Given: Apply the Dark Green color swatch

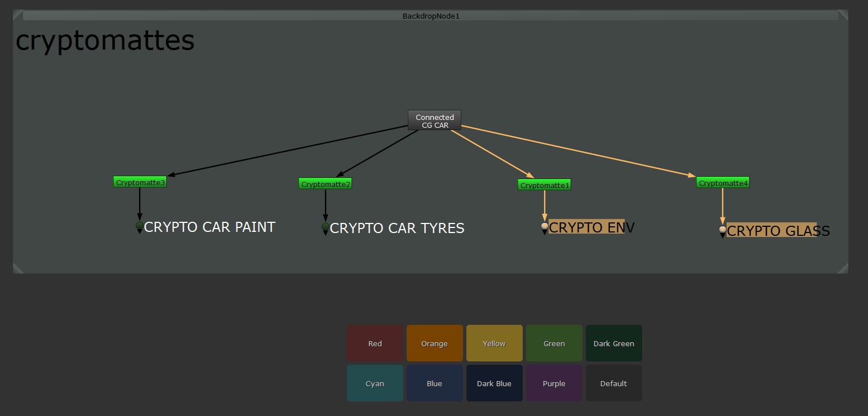Looking at the screenshot, I should [x=613, y=343].
